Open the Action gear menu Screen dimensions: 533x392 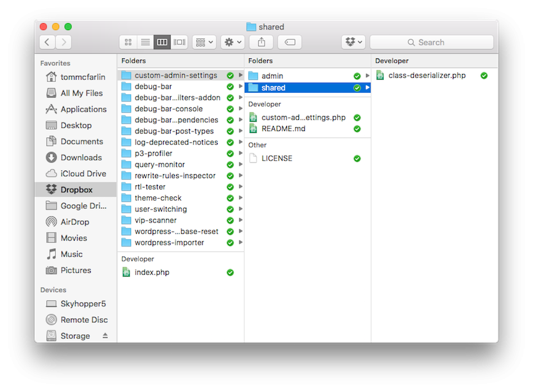(x=233, y=42)
